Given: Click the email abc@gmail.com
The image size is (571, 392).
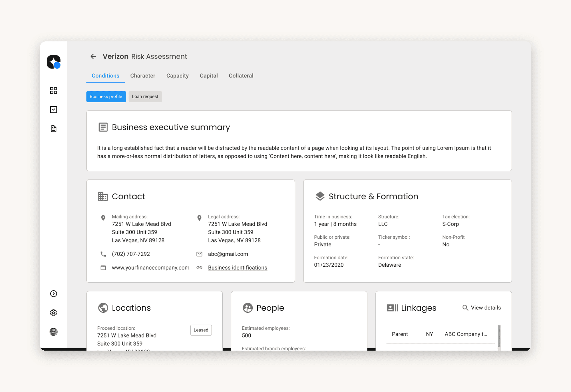Looking at the screenshot, I should 228,254.
